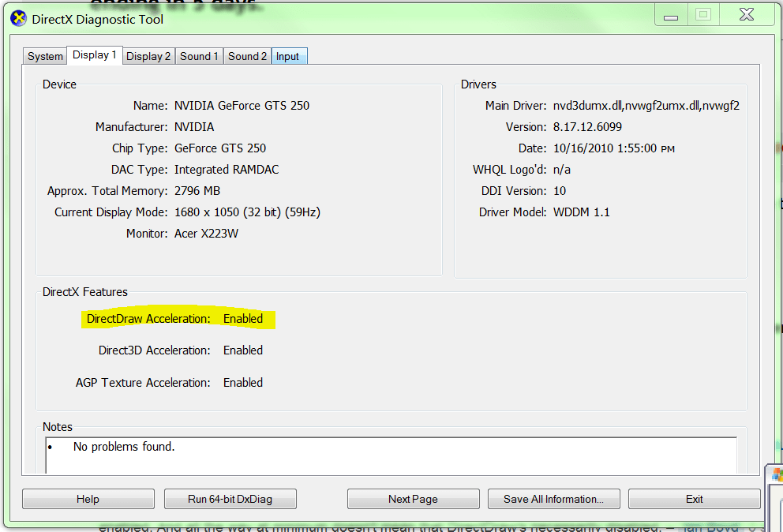Click the 'Approx. Total Memory:' label

tap(107, 191)
